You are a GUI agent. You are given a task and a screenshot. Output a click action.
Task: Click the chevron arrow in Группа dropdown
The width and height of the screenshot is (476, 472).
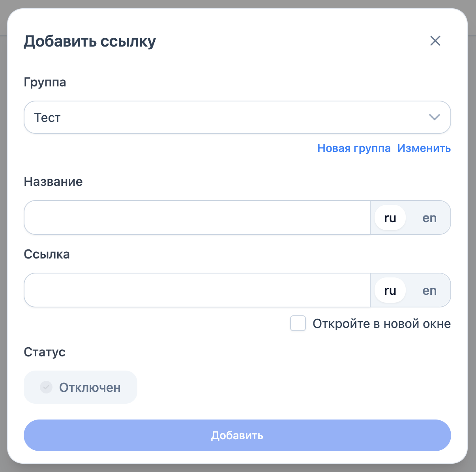click(434, 117)
